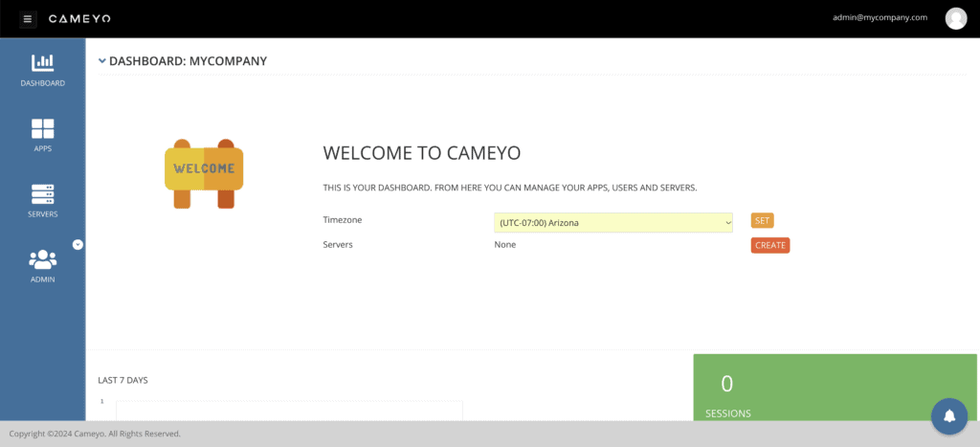Click the "Timezone" label

[343, 220]
